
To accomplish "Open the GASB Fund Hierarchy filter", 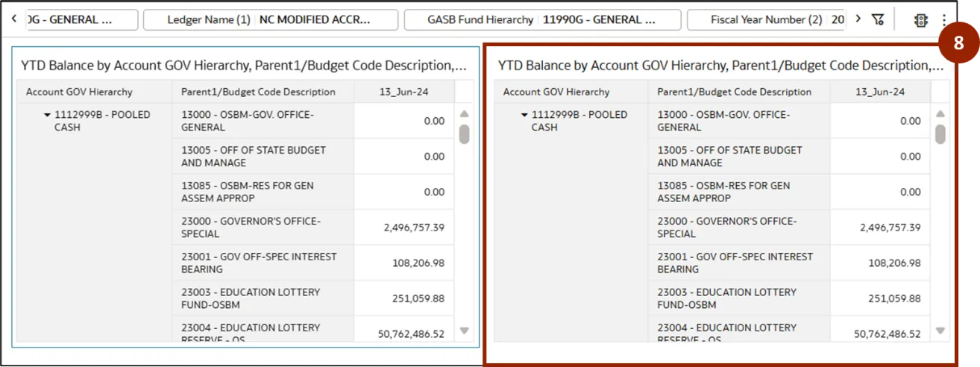I will point(541,20).
